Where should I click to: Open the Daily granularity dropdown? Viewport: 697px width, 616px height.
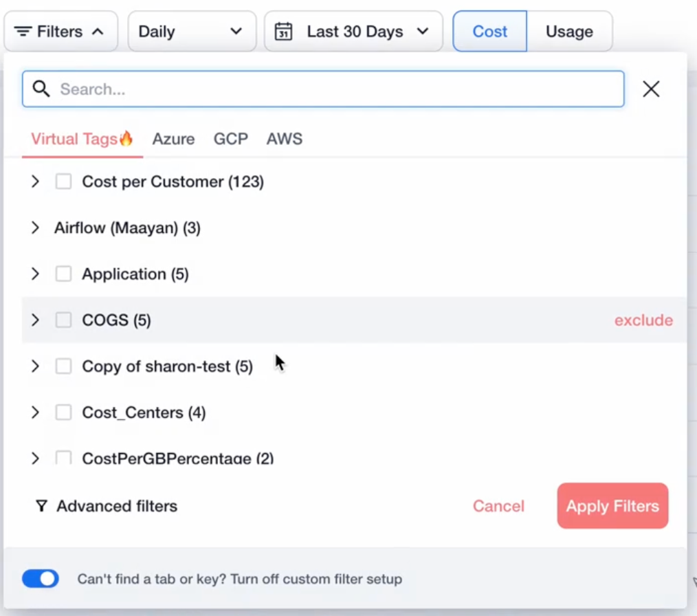click(191, 32)
